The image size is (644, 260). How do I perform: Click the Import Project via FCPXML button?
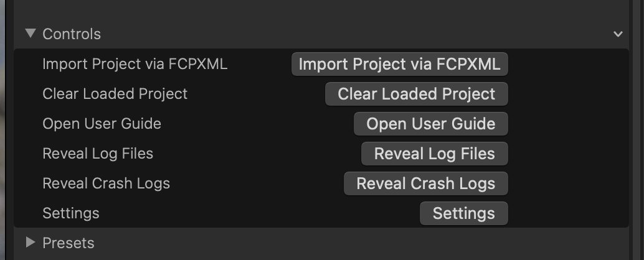(x=400, y=64)
